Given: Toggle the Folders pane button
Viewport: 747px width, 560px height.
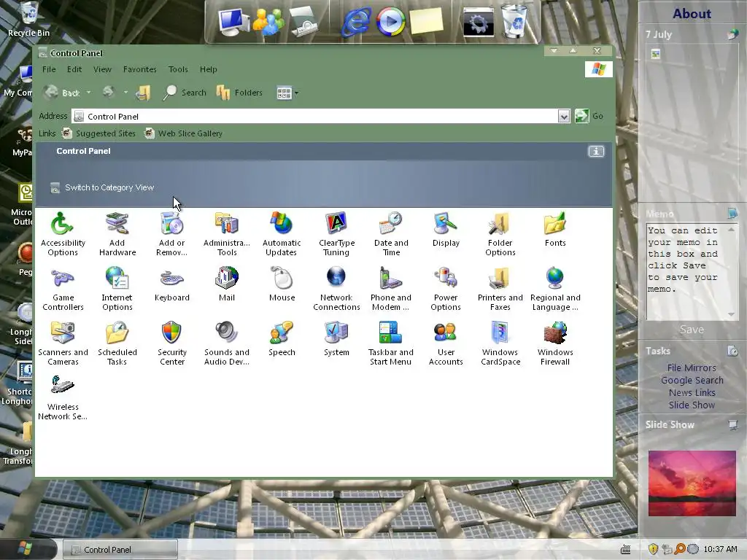Looking at the screenshot, I should (239, 93).
